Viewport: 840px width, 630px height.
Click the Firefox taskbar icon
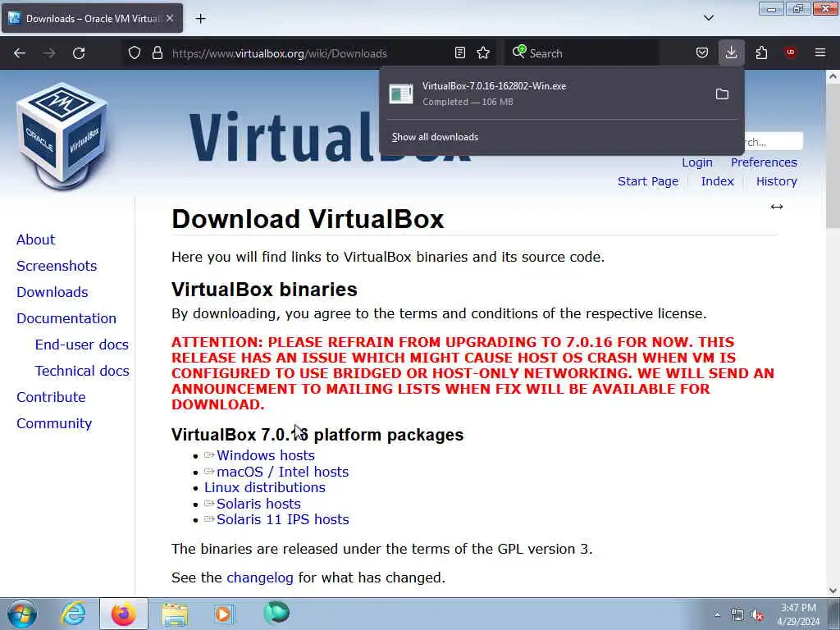[x=124, y=614]
